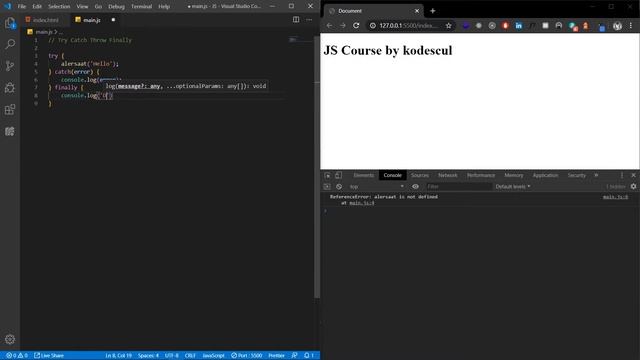This screenshot has height=360, width=640.
Task: Create a live expression with eye icon
Action: pos(415,187)
